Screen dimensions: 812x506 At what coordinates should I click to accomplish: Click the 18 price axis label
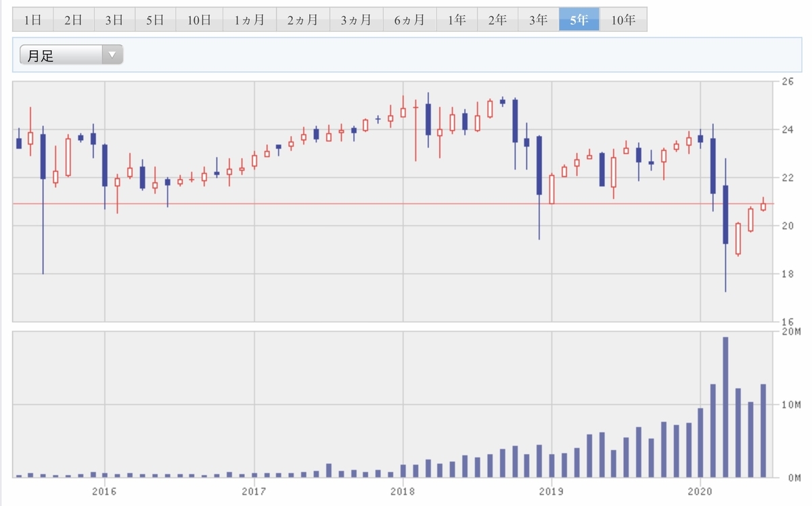[787, 274]
